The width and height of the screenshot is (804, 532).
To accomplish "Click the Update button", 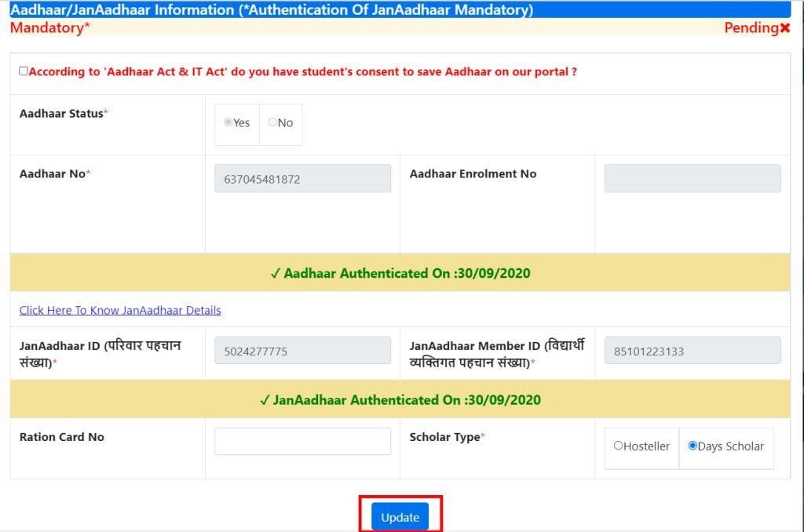I will point(400,517).
